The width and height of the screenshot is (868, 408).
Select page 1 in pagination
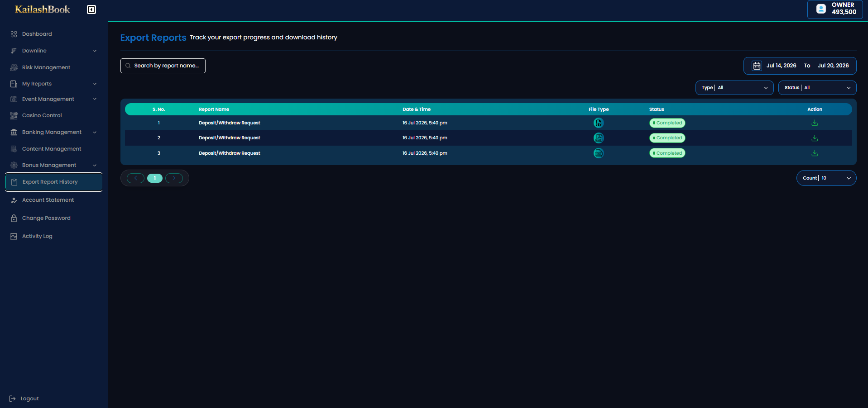(x=155, y=178)
